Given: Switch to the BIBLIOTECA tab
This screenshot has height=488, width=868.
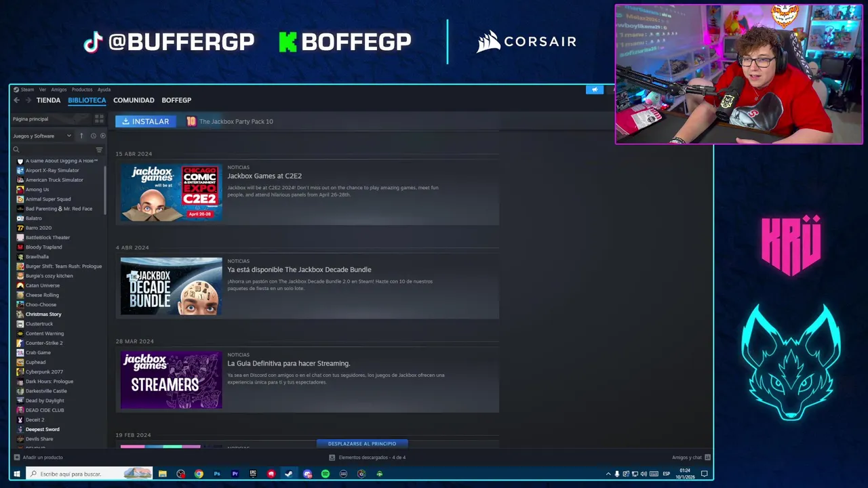Looking at the screenshot, I should [87, 100].
